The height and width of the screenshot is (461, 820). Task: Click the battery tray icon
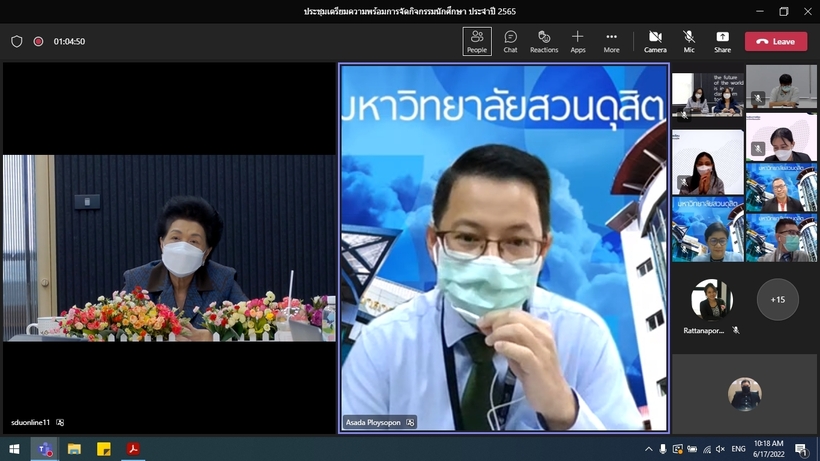[692, 449]
